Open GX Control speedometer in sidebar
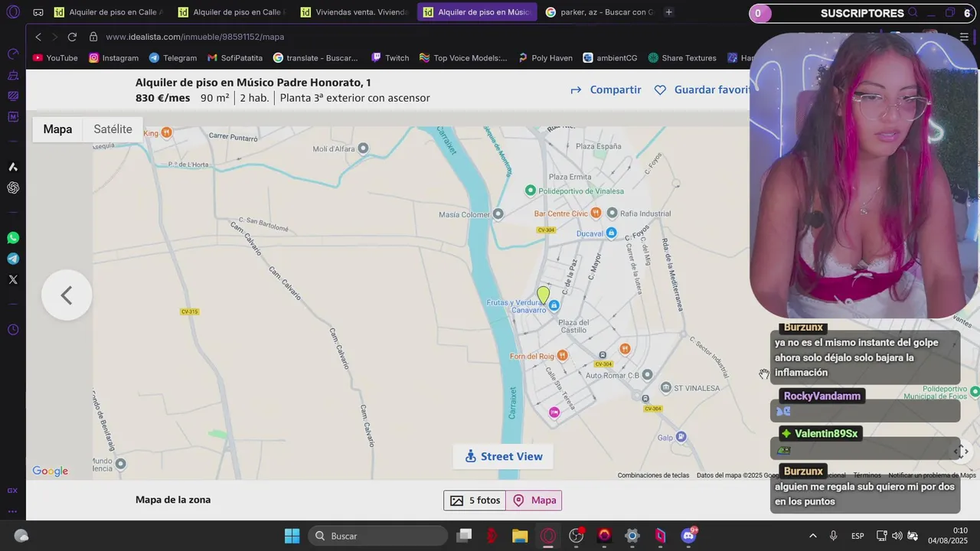 coord(13,54)
